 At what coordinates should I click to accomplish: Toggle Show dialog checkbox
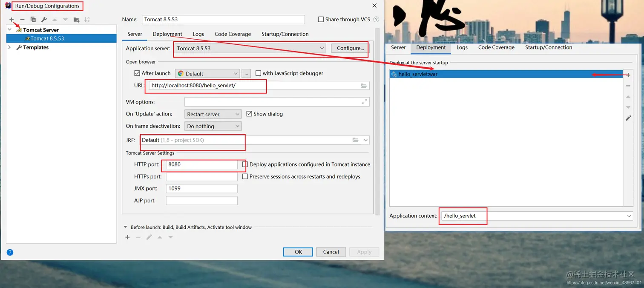coord(249,114)
